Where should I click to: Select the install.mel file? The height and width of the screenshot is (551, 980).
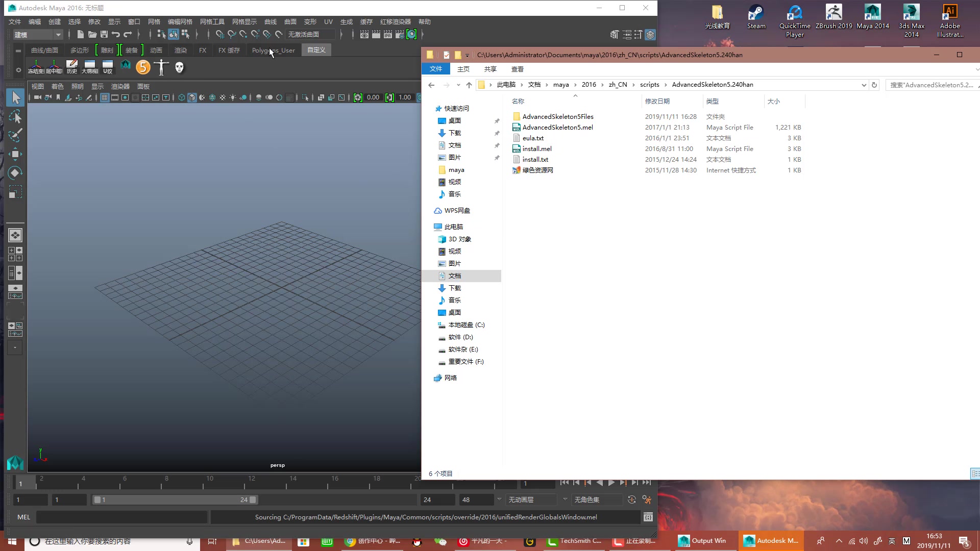click(536, 148)
